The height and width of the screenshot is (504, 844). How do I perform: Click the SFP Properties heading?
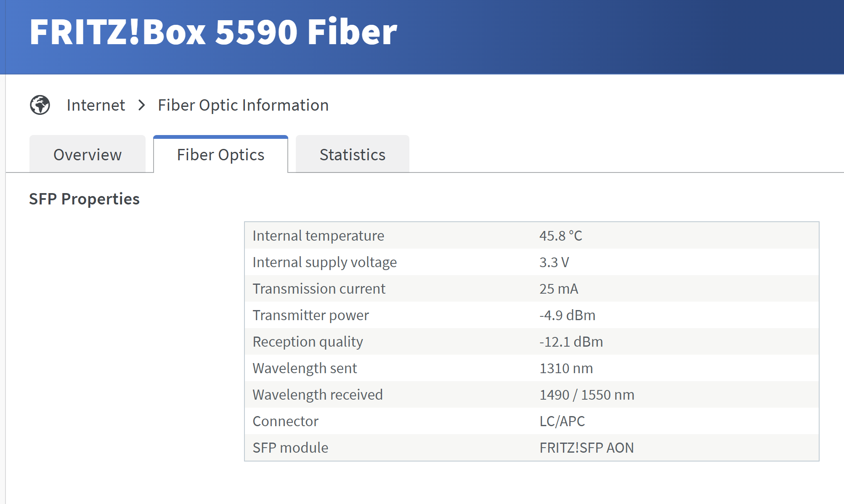point(84,199)
